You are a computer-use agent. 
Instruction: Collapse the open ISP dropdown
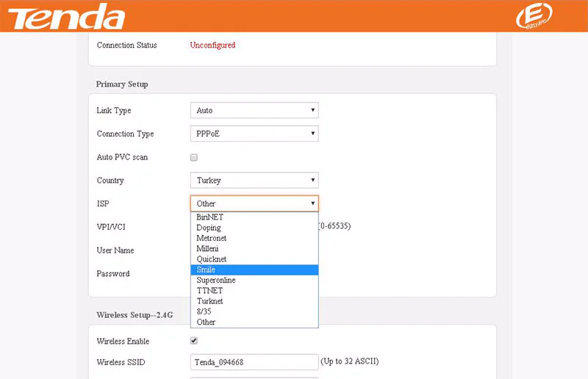(254, 203)
